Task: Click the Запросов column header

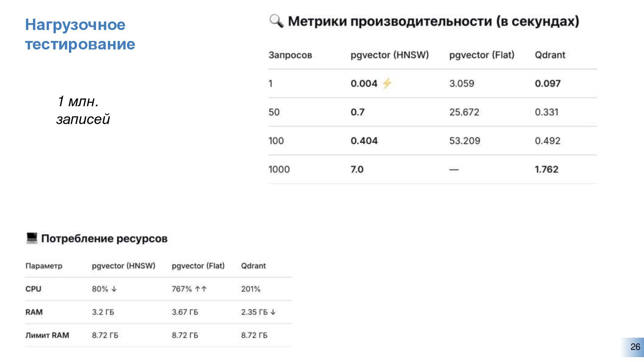Action: point(290,55)
